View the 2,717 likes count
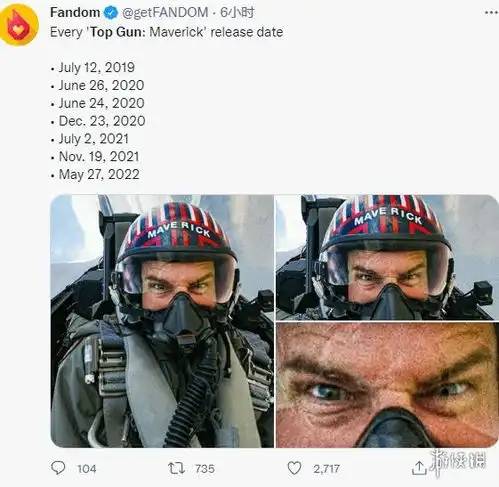Viewport: 499px width, 487px height. (x=326, y=469)
